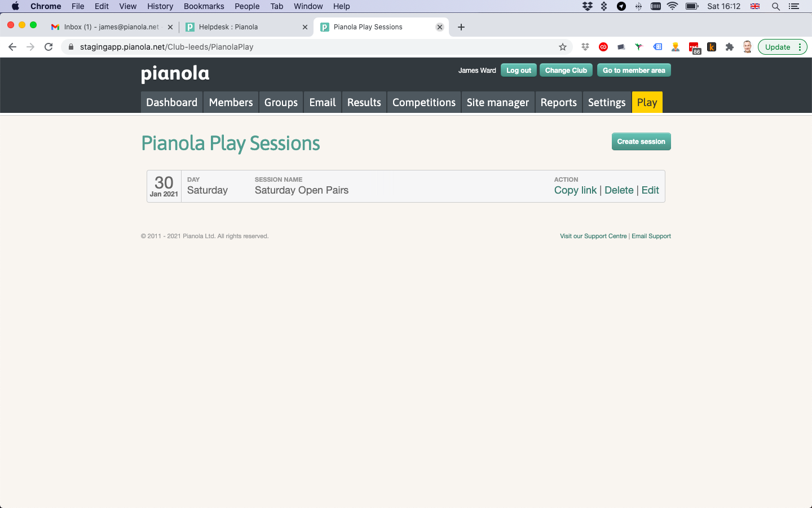Switch to the Gmail Inbox tab
This screenshot has height=508, width=812.
click(111, 27)
